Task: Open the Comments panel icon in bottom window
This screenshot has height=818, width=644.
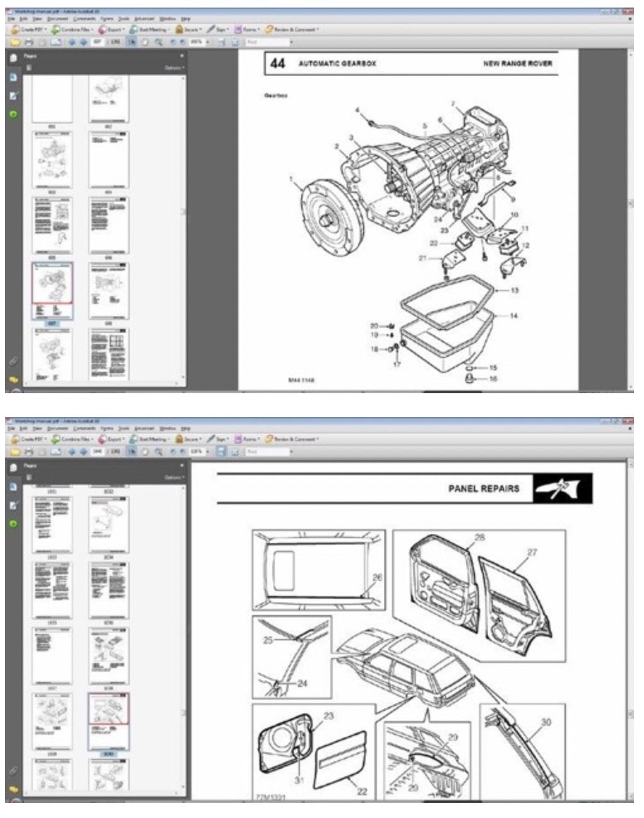Action: [13, 790]
